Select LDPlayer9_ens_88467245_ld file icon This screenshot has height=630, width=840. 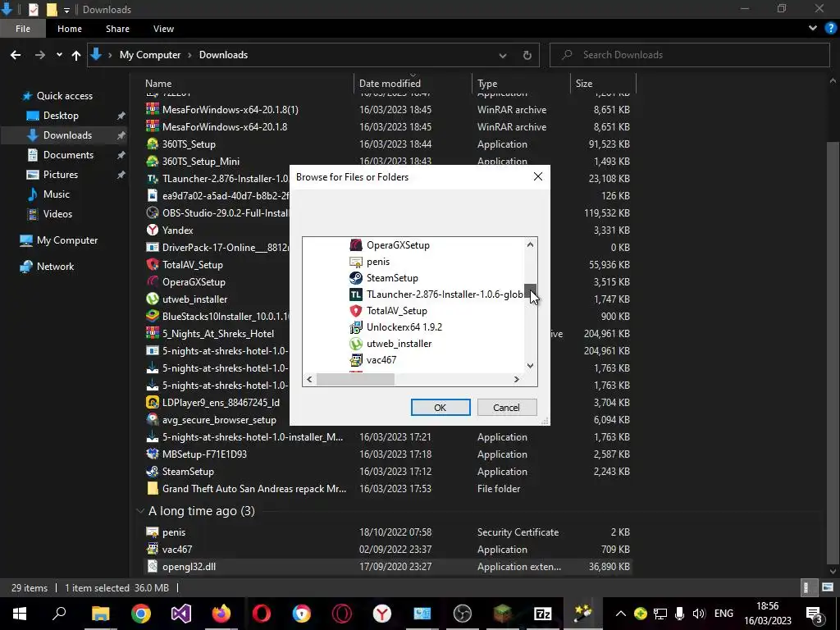pyautogui.click(x=153, y=402)
